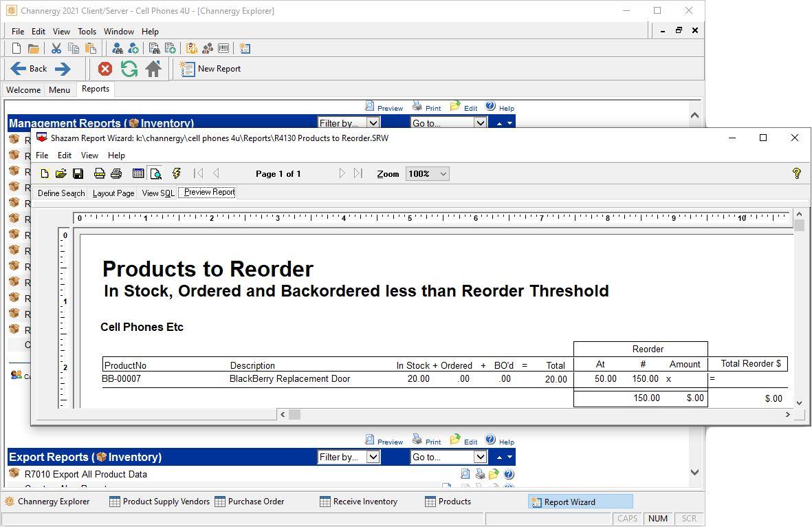Click the table grid view icon in Shazam Wizard

138,173
